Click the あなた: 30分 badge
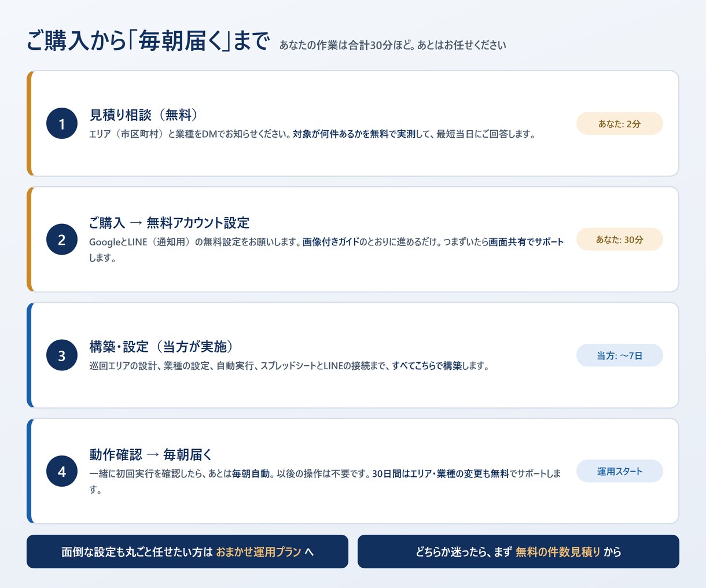The width and height of the screenshot is (706, 588). click(x=619, y=240)
